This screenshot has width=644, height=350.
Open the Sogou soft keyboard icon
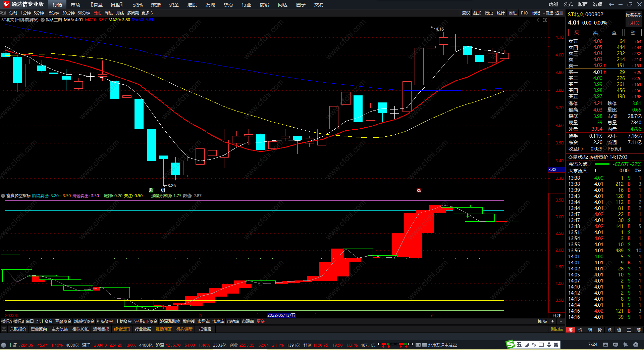tap(541, 345)
